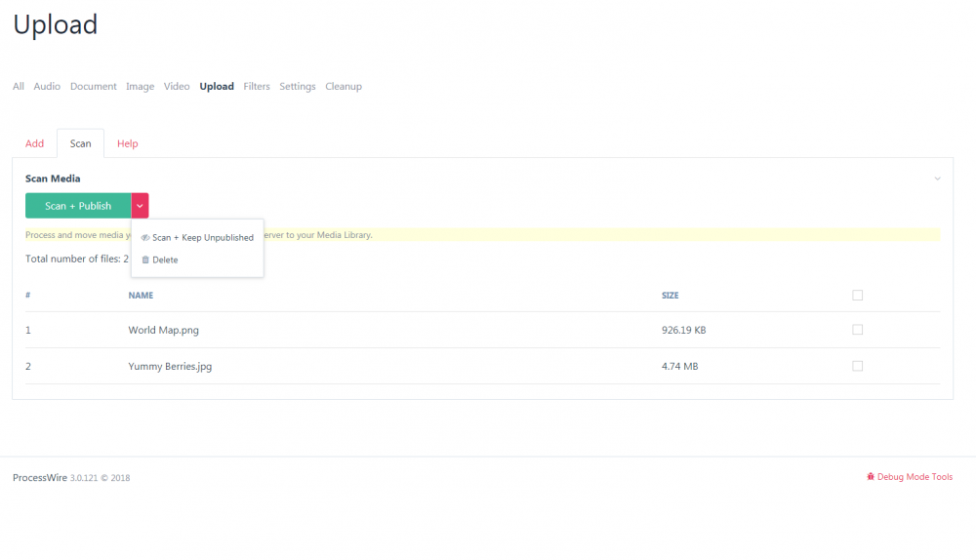Screen dimensions: 976x560
Task: Go to the Image media section
Action: (x=141, y=87)
